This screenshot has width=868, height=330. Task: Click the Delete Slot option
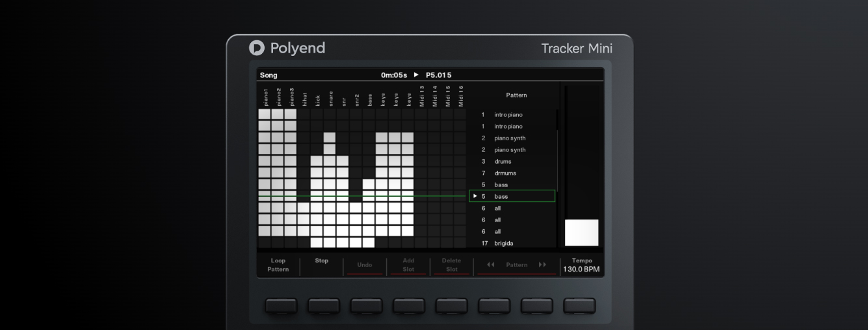(451, 265)
